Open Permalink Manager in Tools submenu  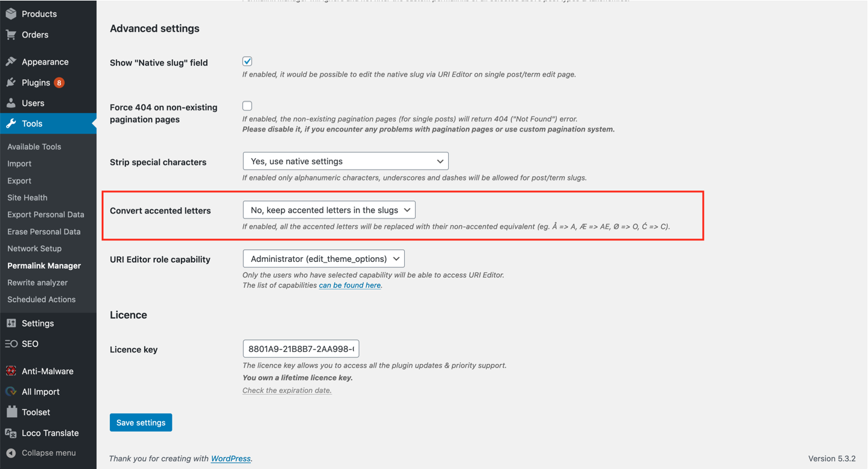pos(44,266)
